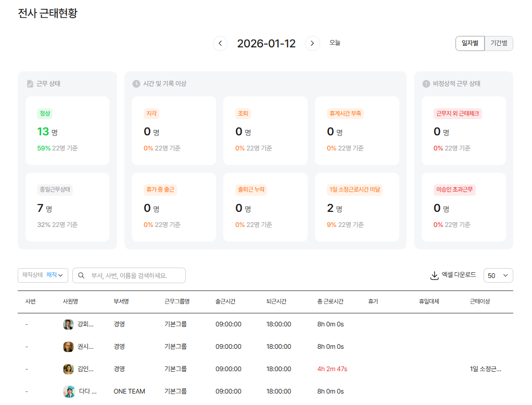The height and width of the screenshot is (405, 532).
Task: Switch to 기간별 view
Action: click(499, 43)
